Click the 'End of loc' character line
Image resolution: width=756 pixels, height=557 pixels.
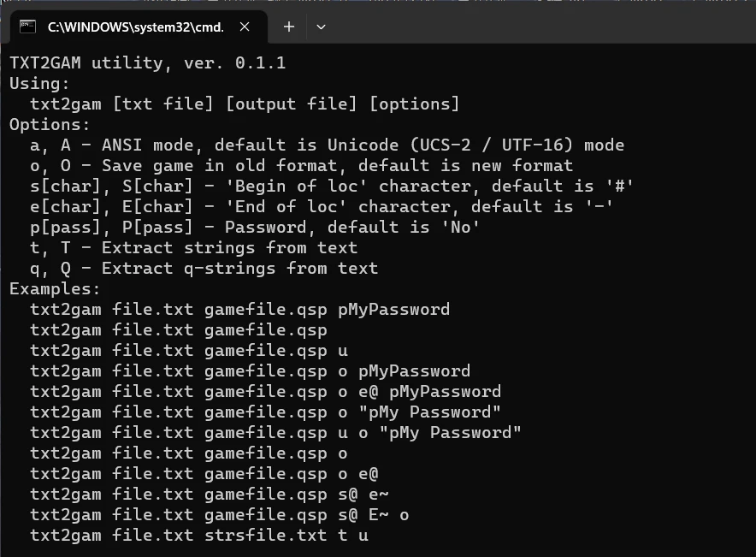[322, 207]
